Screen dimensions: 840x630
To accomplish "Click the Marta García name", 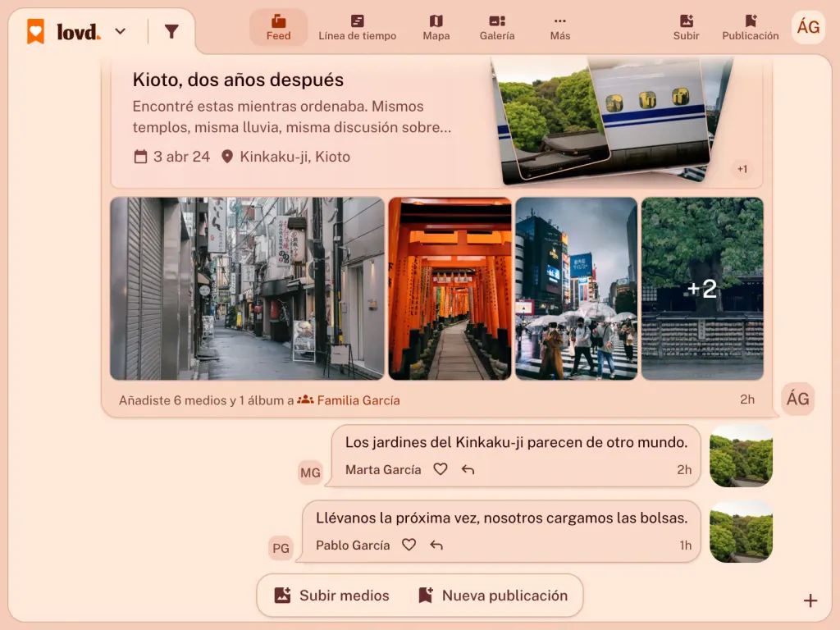I will coord(383,470).
